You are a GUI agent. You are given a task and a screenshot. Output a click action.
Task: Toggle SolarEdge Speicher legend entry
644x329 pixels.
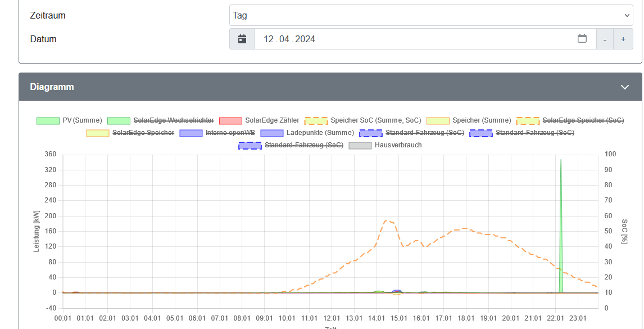tap(130, 133)
